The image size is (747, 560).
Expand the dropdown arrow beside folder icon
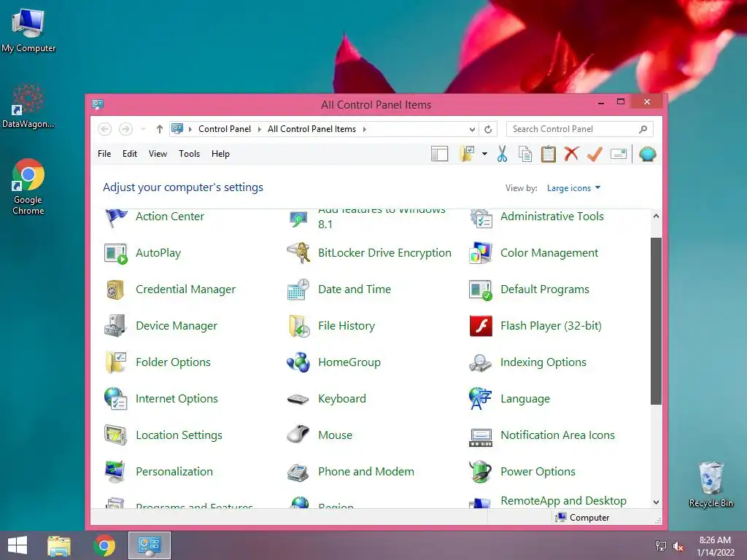(x=484, y=154)
